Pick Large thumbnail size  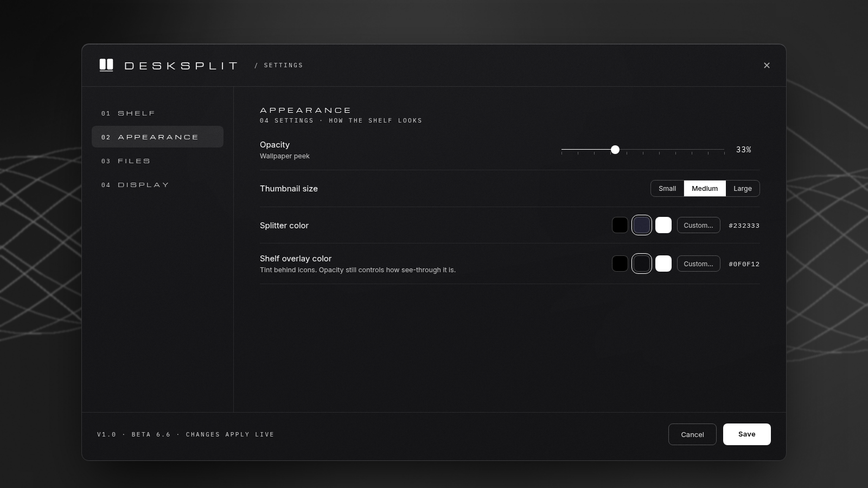click(743, 188)
